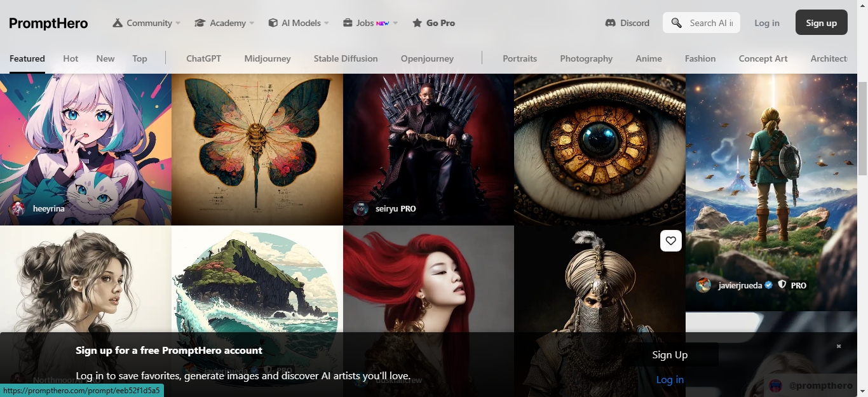Click the scrollbar down arrow
Screen dimensions: 868x397
[862, 391]
